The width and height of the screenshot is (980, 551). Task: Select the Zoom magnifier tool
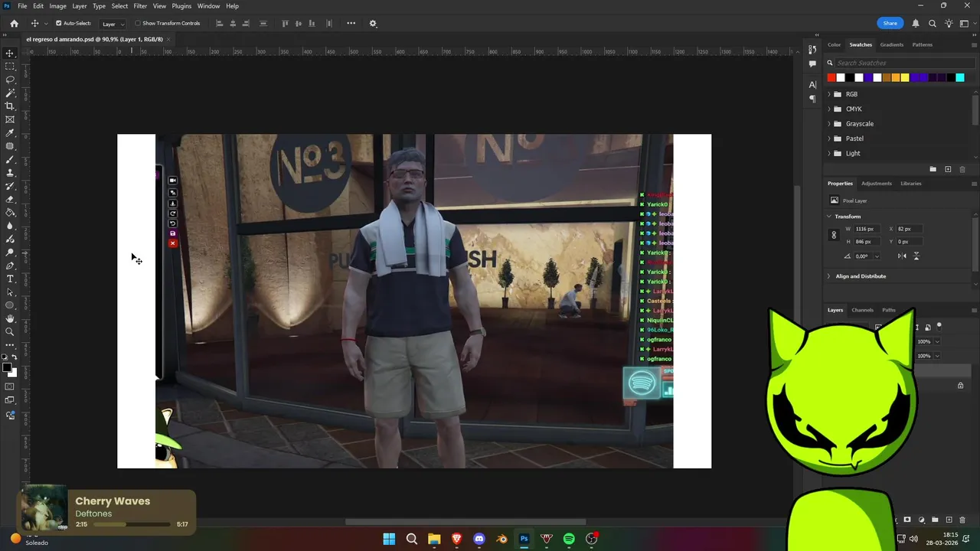(10, 331)
